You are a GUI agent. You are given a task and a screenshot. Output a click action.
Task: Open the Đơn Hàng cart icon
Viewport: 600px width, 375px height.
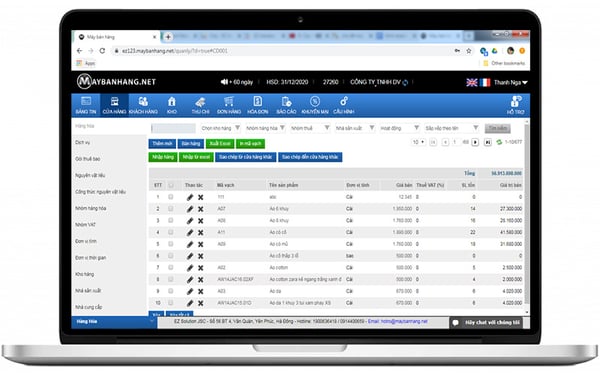click(229, 101)
